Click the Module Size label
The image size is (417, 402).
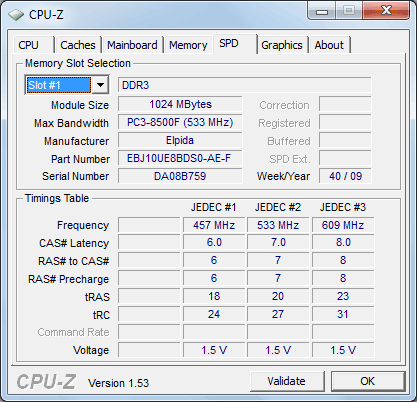[80, 105]
